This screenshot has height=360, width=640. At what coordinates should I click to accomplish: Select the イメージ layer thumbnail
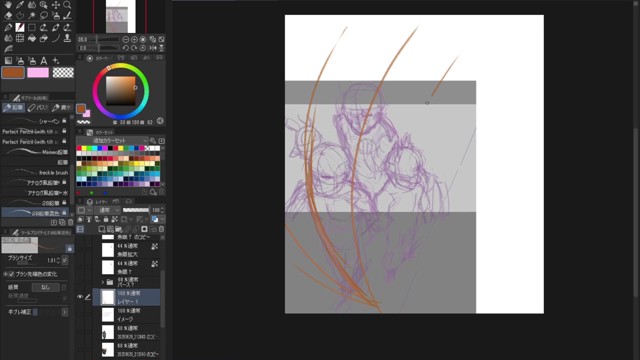click(x=108, y=315)
